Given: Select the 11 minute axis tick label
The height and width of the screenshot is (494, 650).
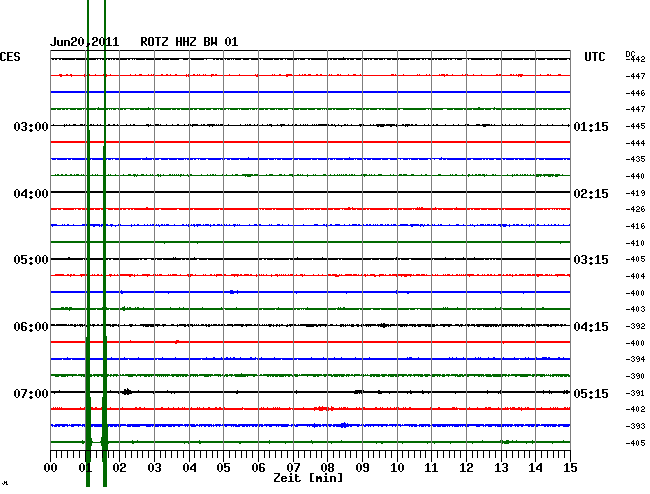Looking at the screenshot, I should tap(431, 468).
